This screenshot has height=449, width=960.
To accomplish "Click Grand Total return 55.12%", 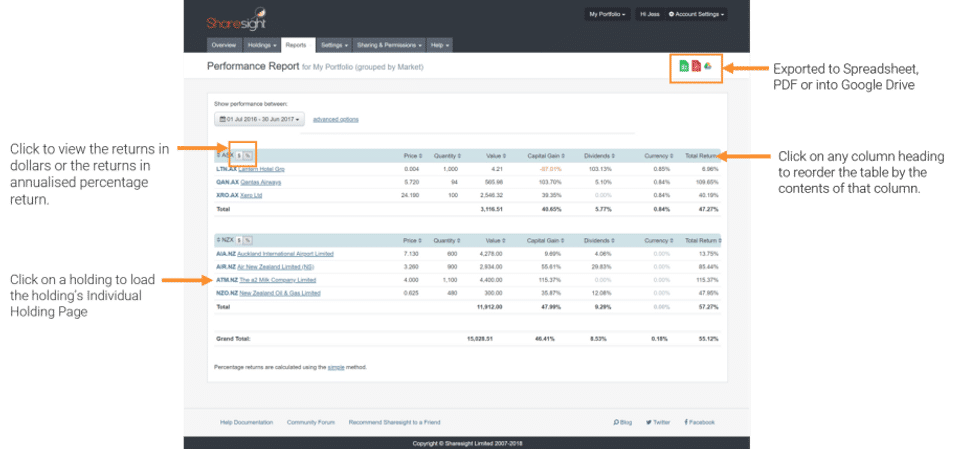I will [710, 338].
